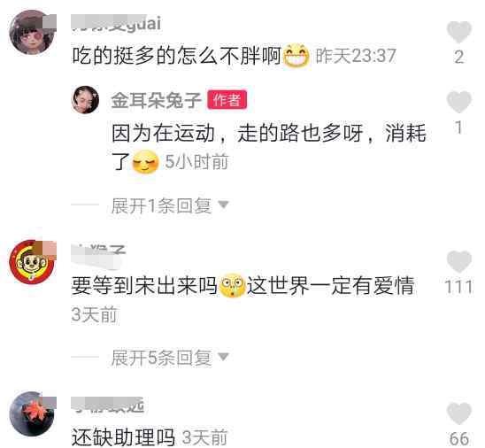Open the monkey cartoon avatar profile
The image size is (485, 448).
coord(33,262)
